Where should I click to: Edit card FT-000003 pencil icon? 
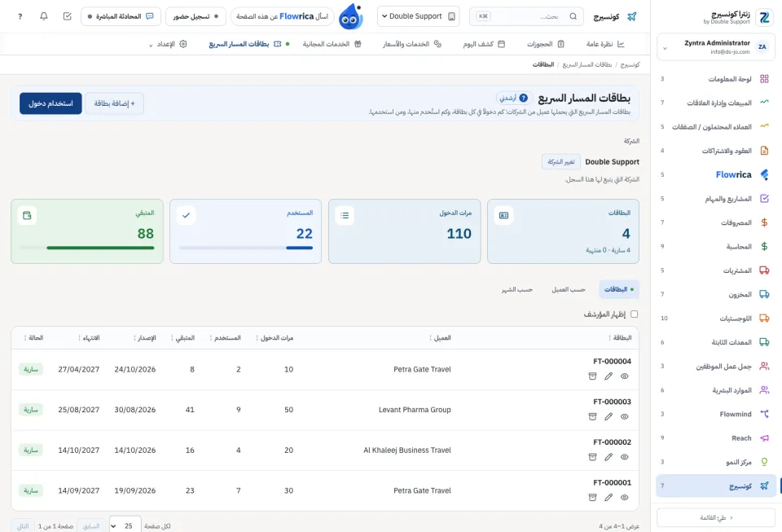(608, 417)
